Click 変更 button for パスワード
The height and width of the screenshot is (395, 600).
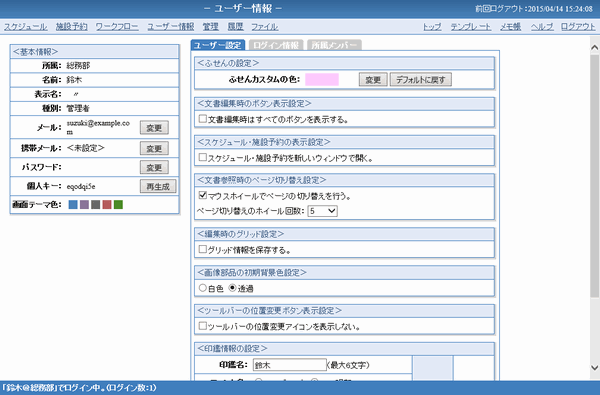tap(154, 168)
